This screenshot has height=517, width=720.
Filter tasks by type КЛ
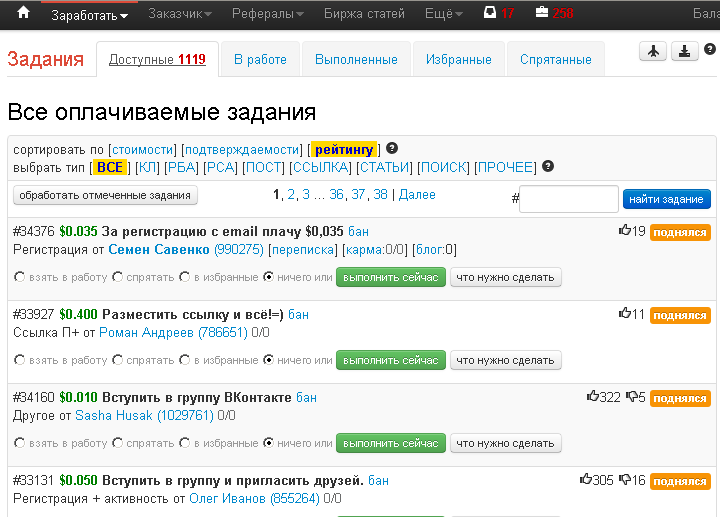tap(147, 168)
